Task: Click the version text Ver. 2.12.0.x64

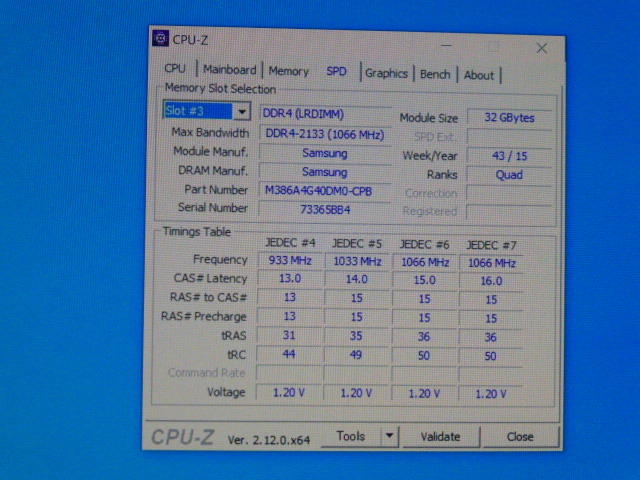Action: point(269,440)
